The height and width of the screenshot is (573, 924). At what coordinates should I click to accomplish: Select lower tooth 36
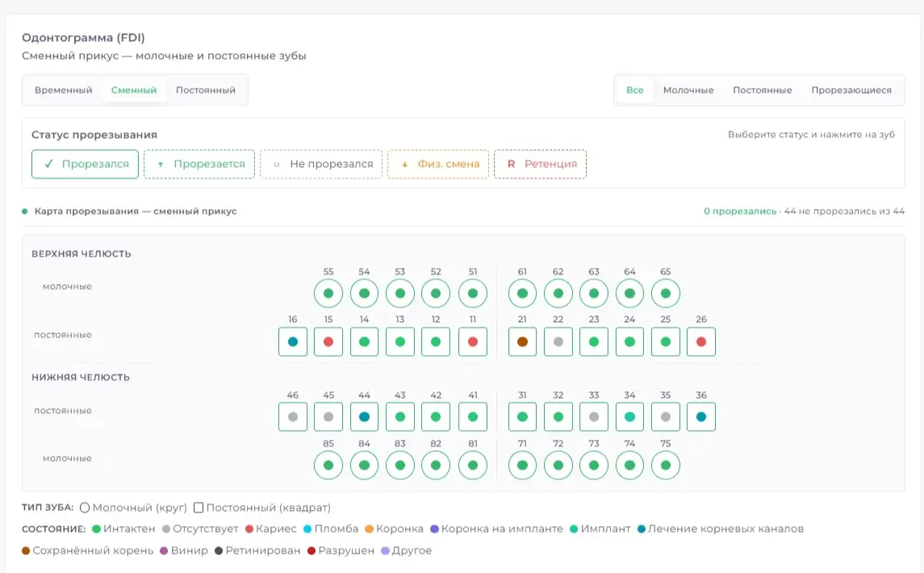point(701,416)
